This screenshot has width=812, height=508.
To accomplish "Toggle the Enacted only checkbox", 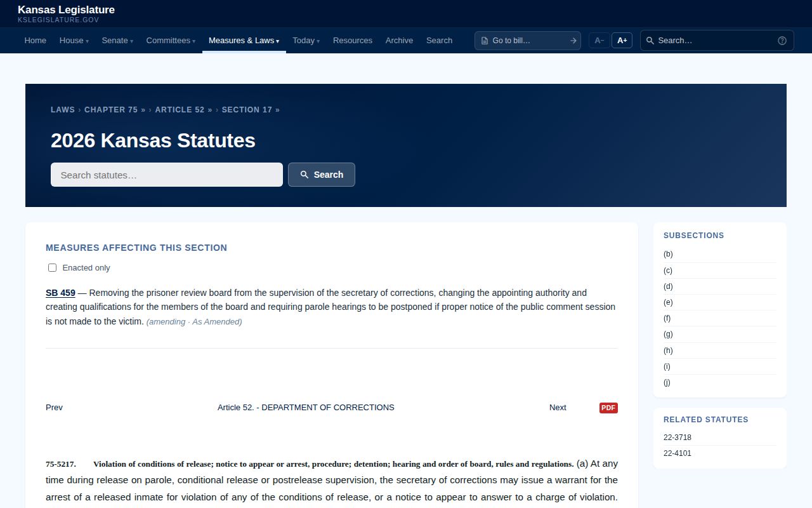I will (53, 268).
